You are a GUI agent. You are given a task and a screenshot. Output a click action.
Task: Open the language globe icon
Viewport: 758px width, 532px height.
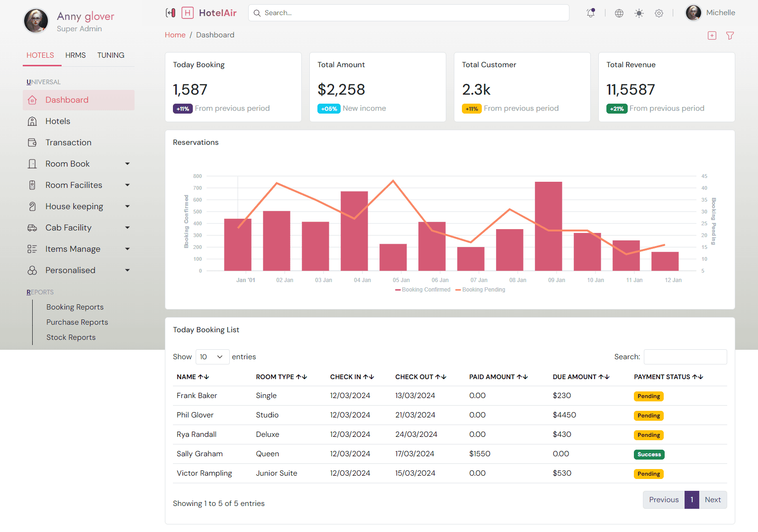click(x=619, y=13)
